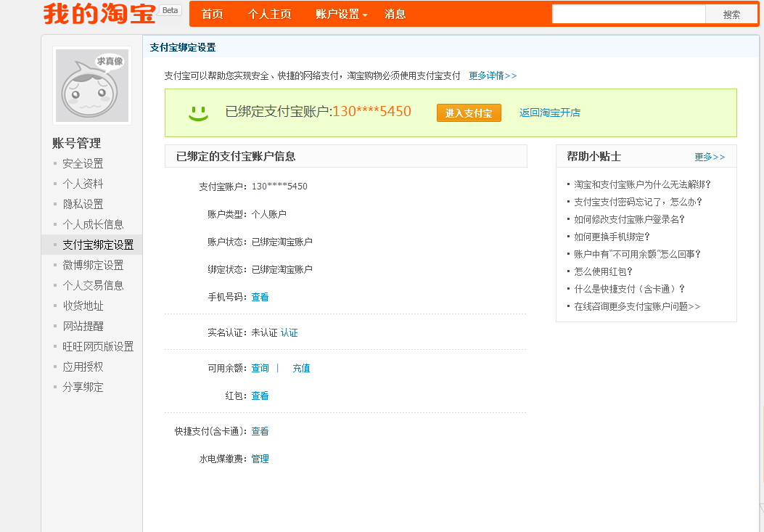764x532 pixels.
Task: Click the 搜索 button
Action: pyautogui.click(x=731, y=15)
